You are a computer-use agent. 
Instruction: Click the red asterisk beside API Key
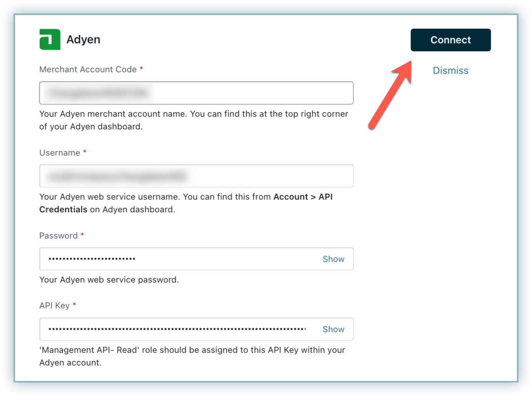[x=74, y=305]
